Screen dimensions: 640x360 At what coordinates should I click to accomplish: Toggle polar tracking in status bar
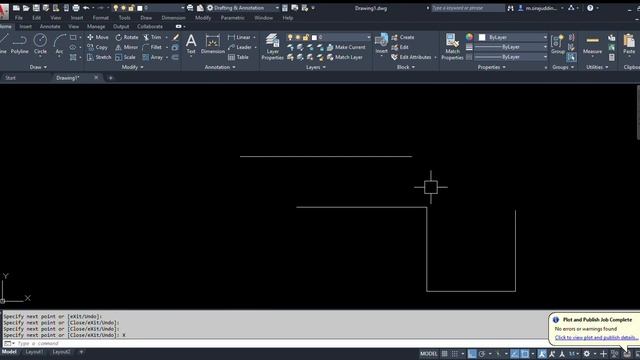click(x=482, y=354)
